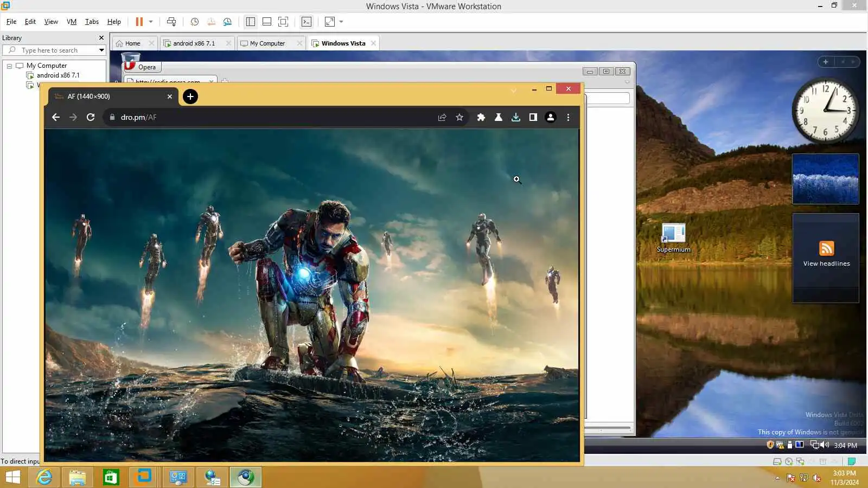Image resolution: width=868 pixels, height=488 pixels.
Task: Click the Vista security shield tray icon
Action: [x=770, y=445]
